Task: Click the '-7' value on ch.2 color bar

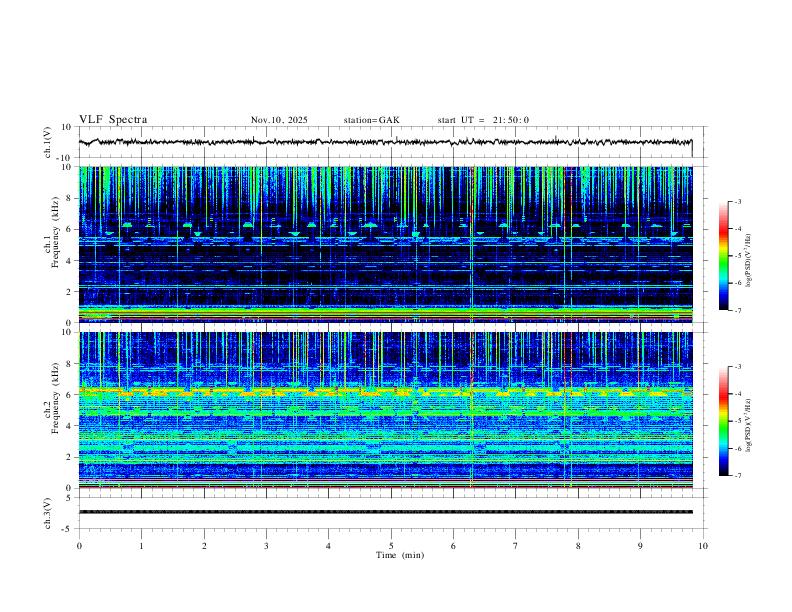Action: click(x=738, y=475)
